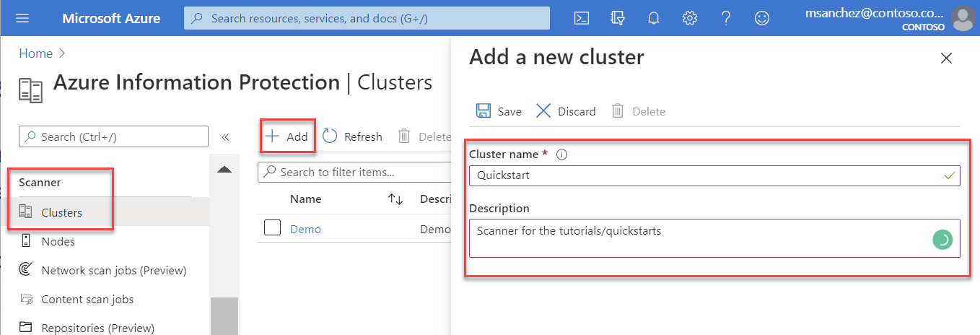Open Directory and subscription filter icon
Image resolution: width=980 pixels, height=335 pixels.
click(618, 18)
